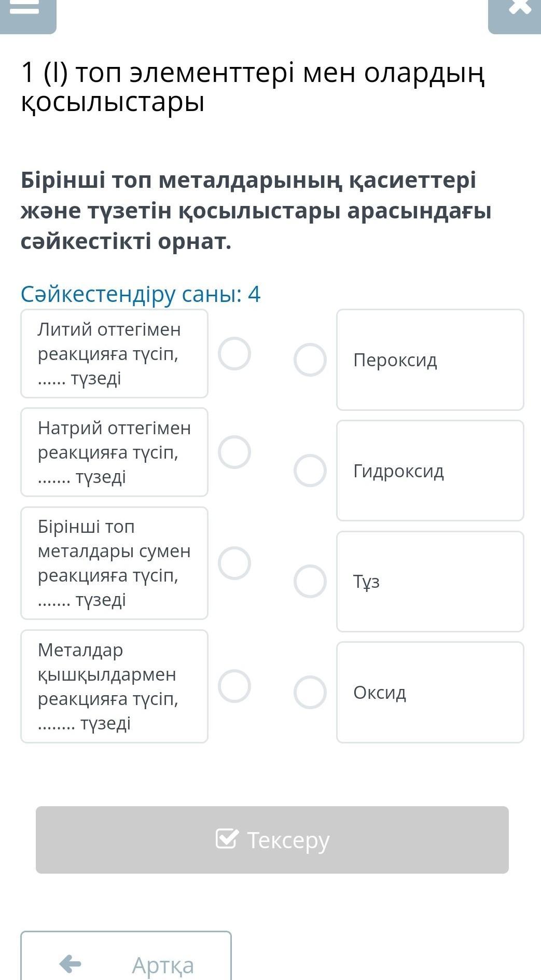Select the radio for 'Бірінші топ металдары сумен'
Screen dimensions: 541x980
pos(234,563)
